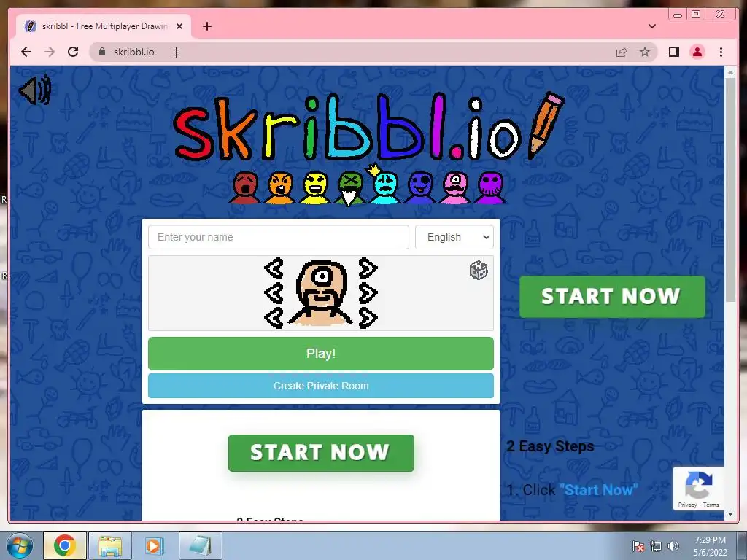747x560 pixels.
Task: Bookmark this page with the star icon
Action: (x=645, y=52)
